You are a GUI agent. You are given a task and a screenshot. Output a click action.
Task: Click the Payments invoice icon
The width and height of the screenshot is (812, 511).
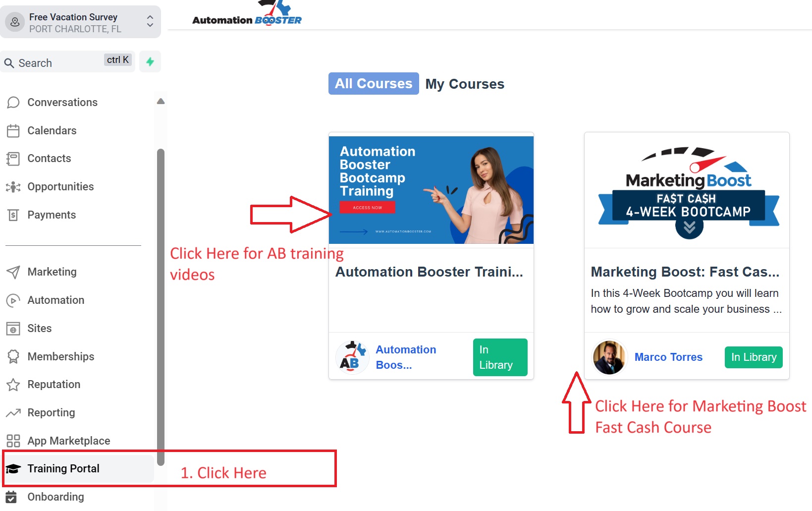[x=13, y=215]
